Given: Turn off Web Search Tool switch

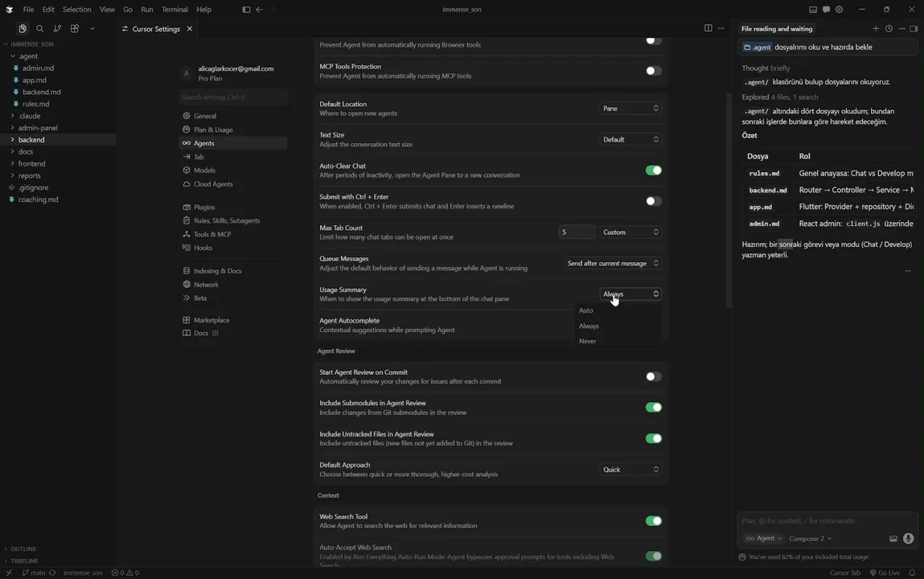Looking at the screenshot, I should pos(653,520).
